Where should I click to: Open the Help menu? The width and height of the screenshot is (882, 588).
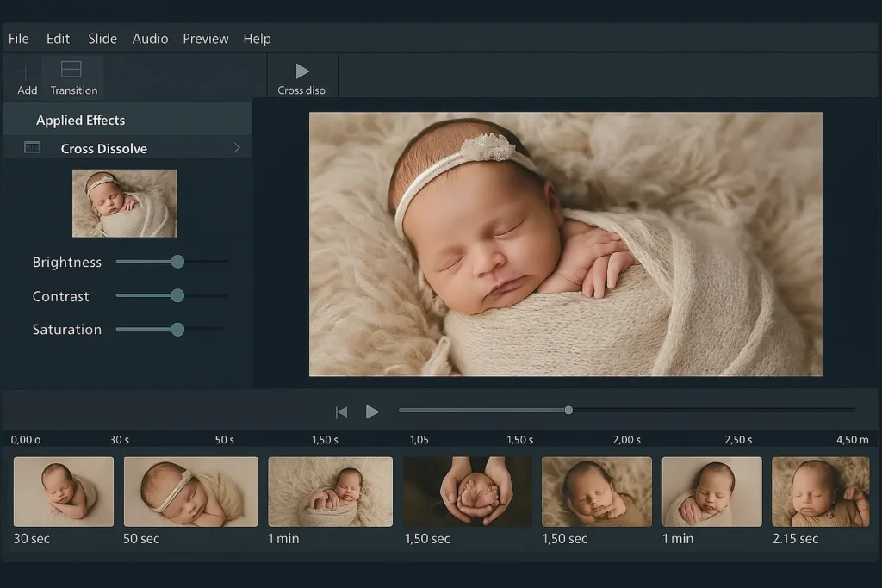pyautogui.click(x=257, y=39)
